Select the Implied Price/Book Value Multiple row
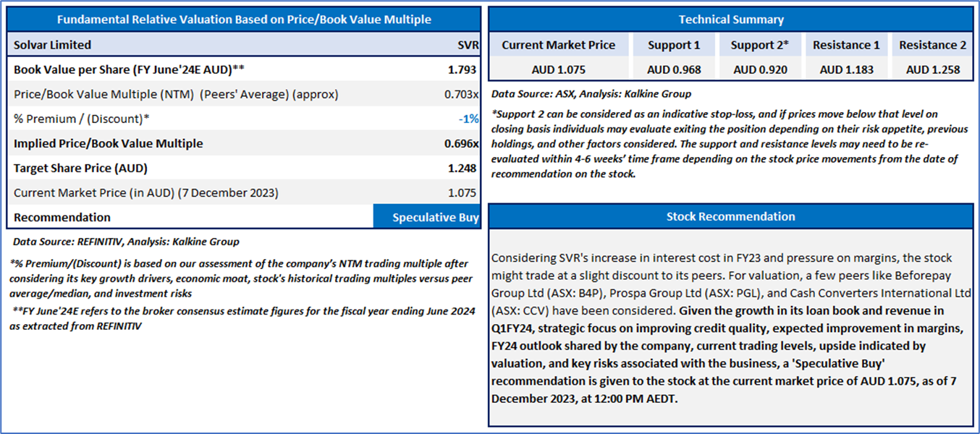980x434 pixels. (244, 143)
